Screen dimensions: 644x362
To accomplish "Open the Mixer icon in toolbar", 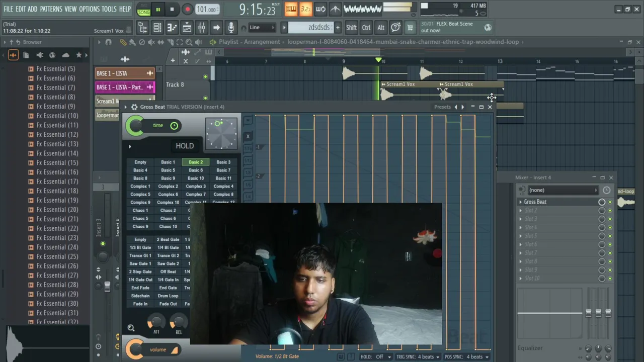I will tap(201, 28).
